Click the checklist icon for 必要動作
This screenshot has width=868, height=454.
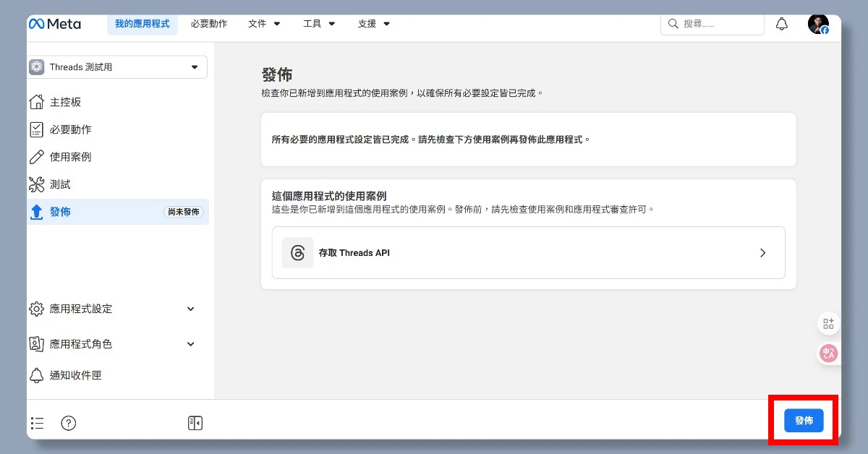pos(36,129)
